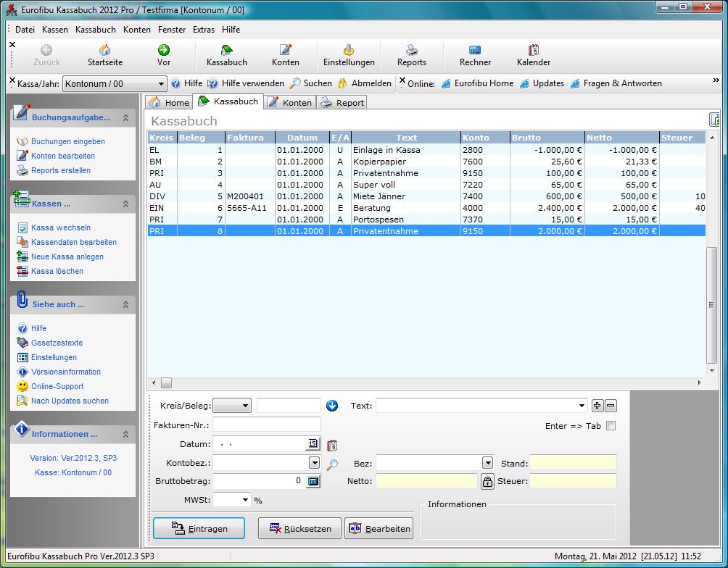Click Buchungen eingeben link
This screenshot has height=568, width=728.
(67, 141)
